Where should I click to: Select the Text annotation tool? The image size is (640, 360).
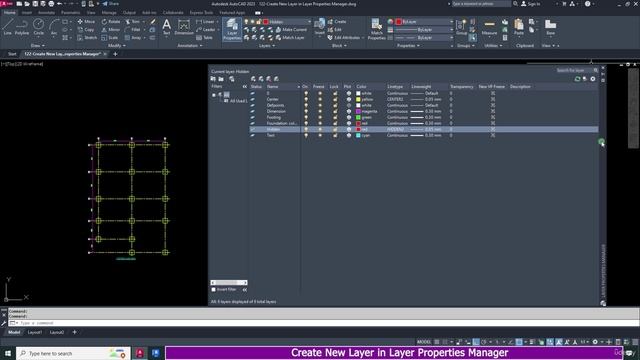(x=167, y=27)
